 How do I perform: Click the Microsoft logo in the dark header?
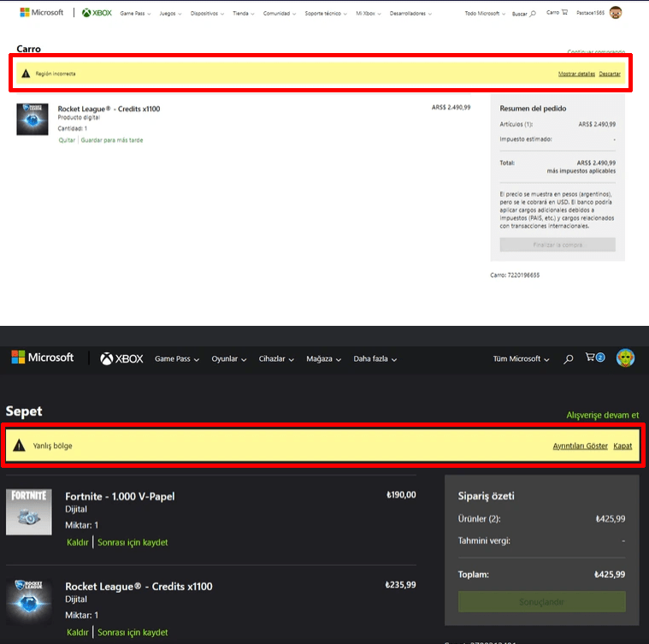[x=43, y=357]
